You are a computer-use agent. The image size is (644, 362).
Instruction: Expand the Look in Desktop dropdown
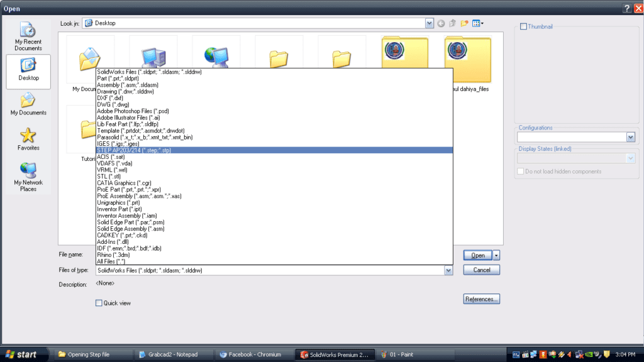tap(430, 23)
